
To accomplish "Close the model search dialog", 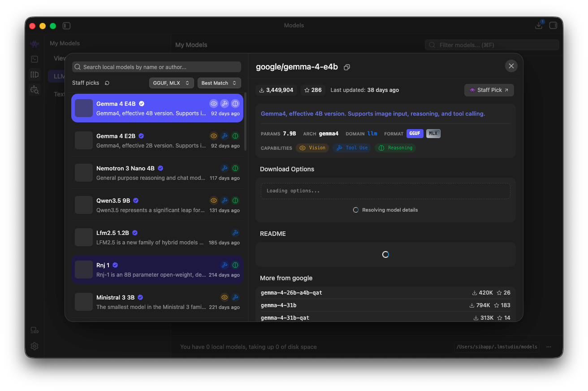I will [511, 66].
